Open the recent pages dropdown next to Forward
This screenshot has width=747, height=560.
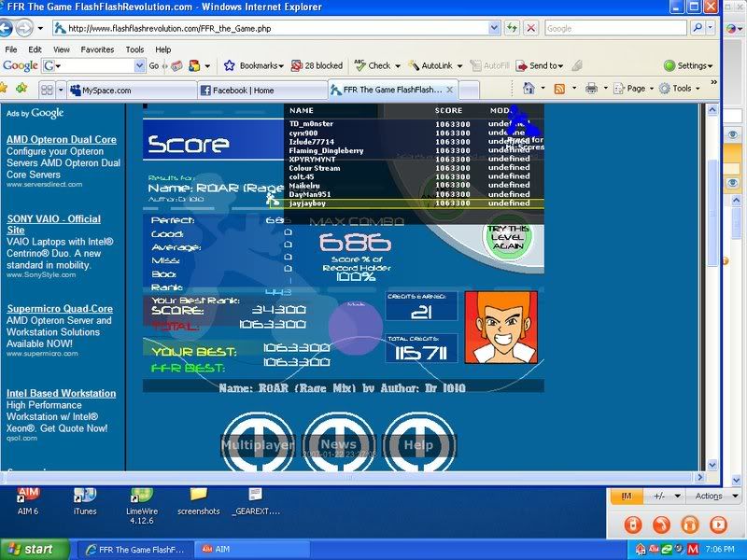[x=40, y=29]
